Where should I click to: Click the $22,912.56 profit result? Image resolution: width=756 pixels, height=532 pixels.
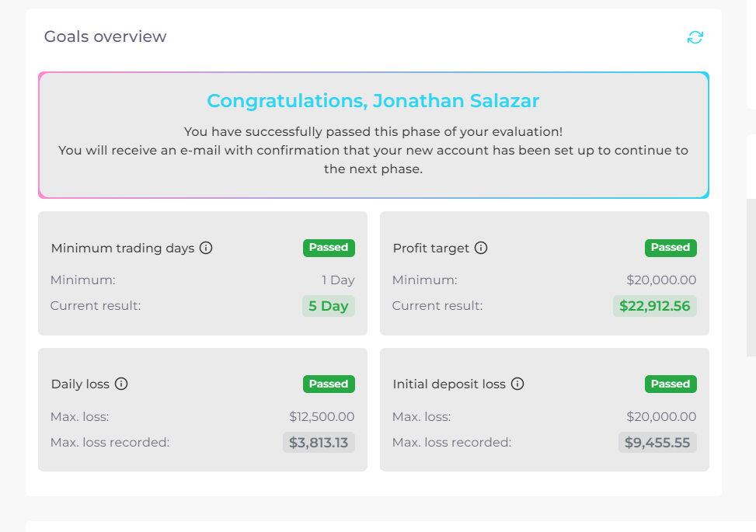[655, 306]
